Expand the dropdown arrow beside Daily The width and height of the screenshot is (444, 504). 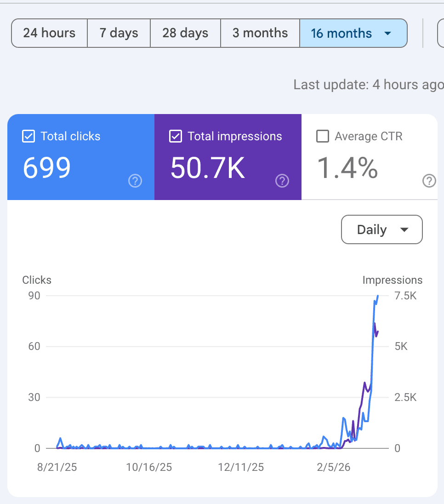404,229
